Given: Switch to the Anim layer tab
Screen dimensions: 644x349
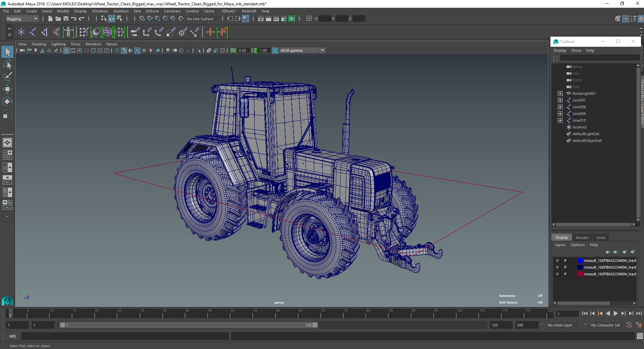Looking at the screenshot, I should [601, 238].
